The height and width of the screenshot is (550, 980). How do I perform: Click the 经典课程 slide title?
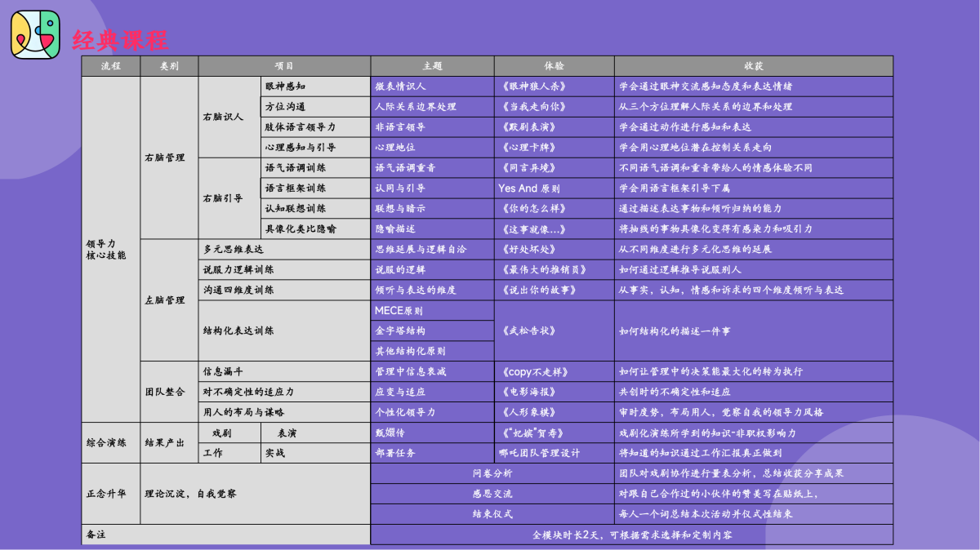pyautogui.click(x=120, y=39)
